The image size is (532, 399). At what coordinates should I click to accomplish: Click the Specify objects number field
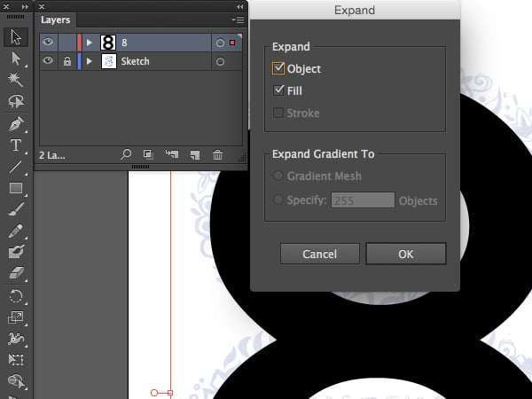pos(363,200)
